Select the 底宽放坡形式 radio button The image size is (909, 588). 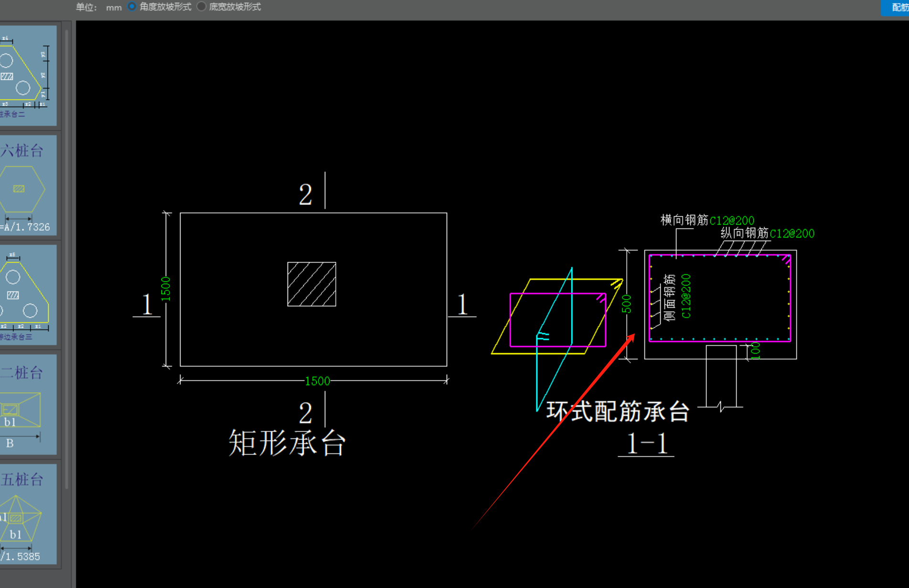(202, 7)
